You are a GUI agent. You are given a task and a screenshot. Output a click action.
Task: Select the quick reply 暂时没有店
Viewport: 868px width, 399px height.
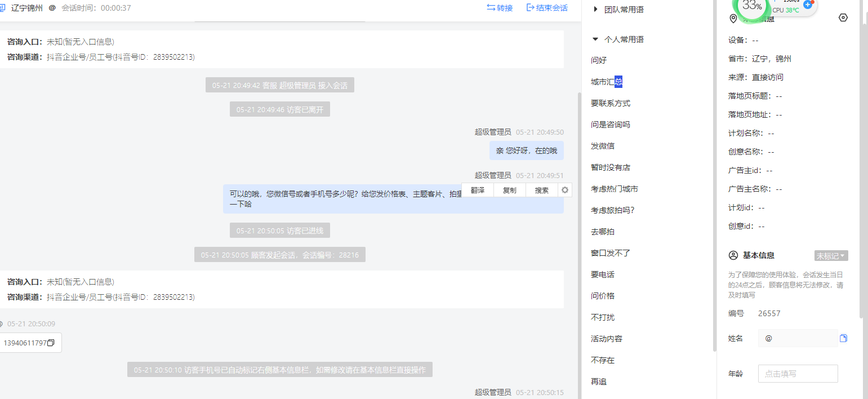coord(611,167)
